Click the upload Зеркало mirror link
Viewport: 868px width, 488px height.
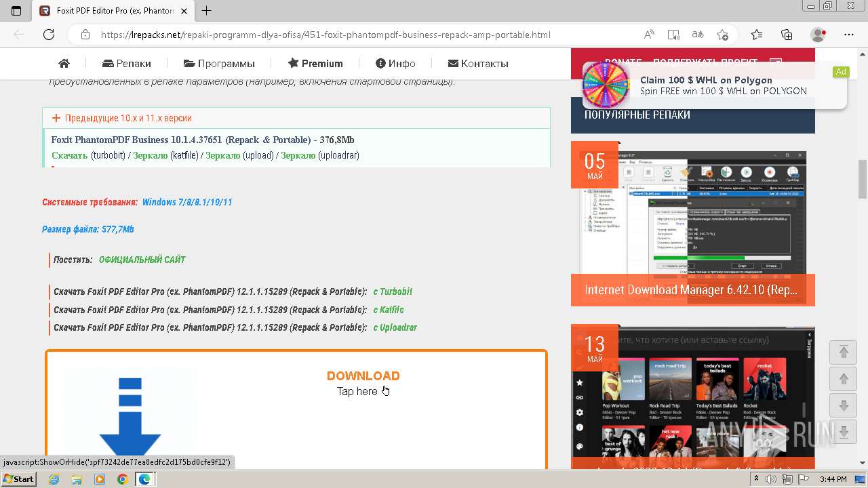point(222,155)
